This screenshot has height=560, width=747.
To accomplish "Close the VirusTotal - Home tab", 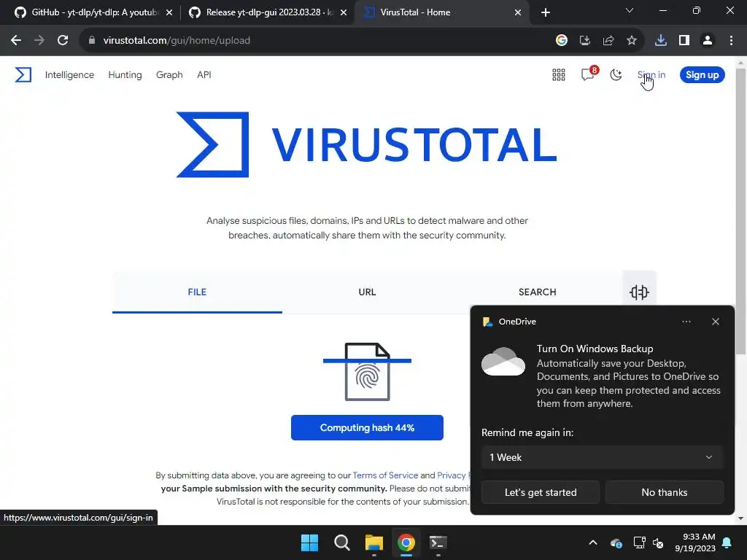I will click(518, 12).
